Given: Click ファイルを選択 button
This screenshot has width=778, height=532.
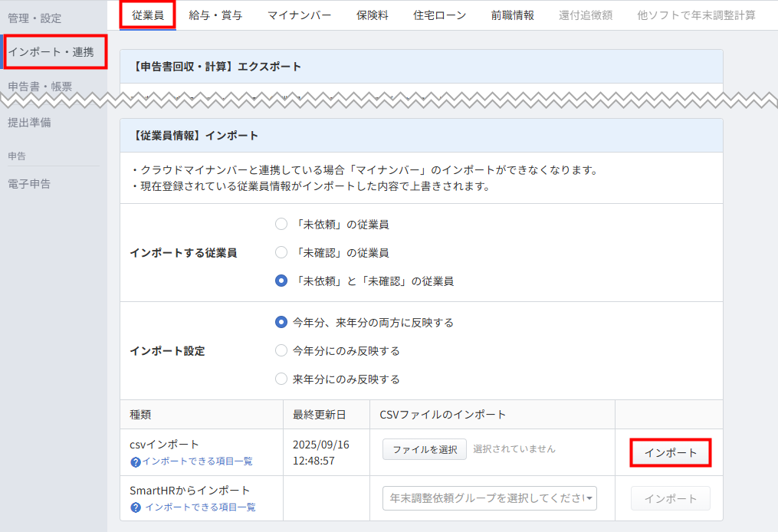Looking at the screenshot, I should pos(425,449).
